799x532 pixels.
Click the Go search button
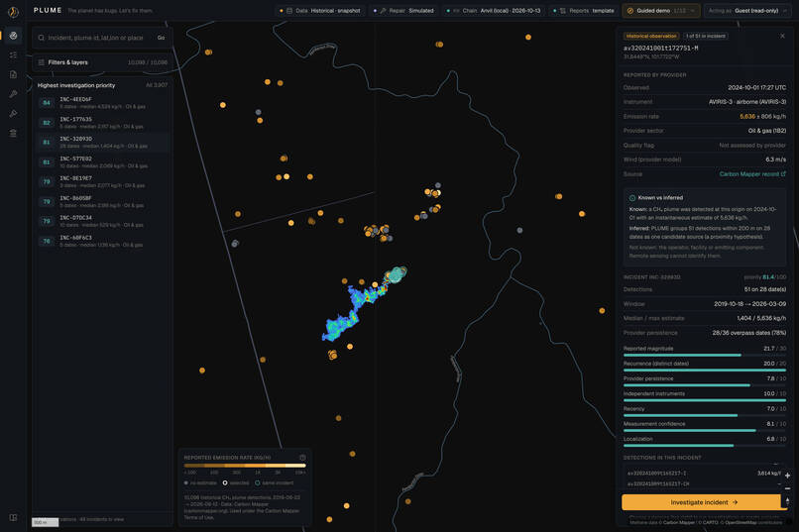coord(161,38)
